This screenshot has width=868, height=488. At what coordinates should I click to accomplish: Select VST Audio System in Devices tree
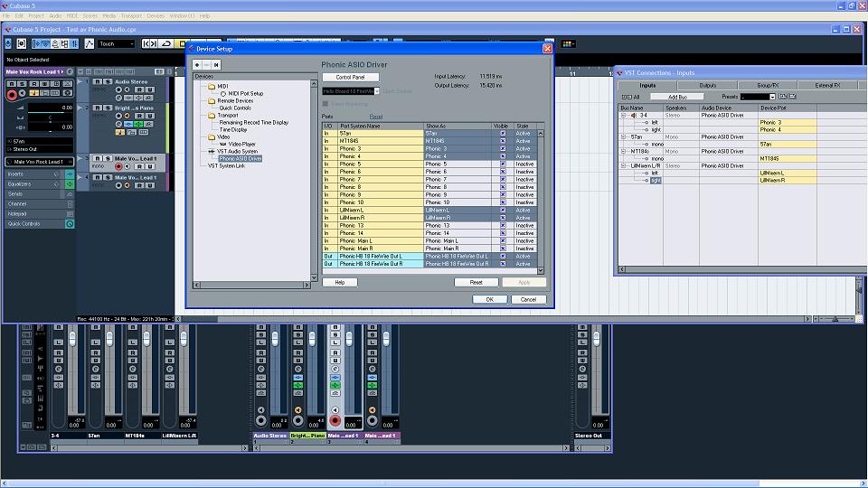pos(237,151)
